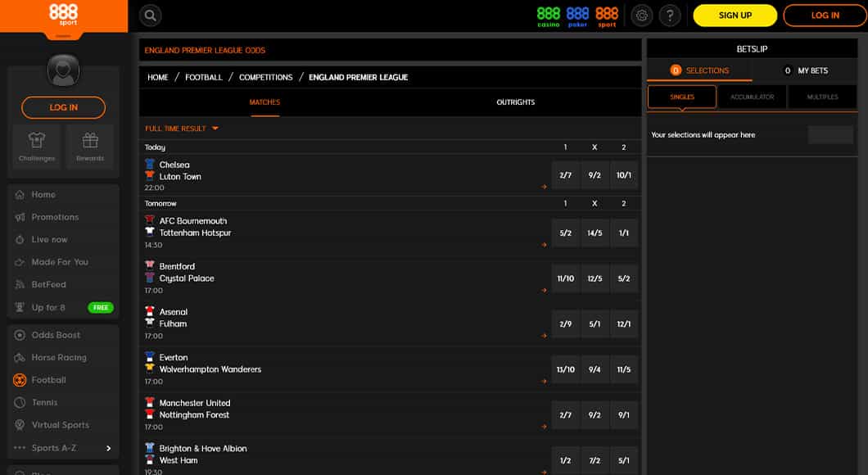Click Log In button in sidebar
This screenshot has width=868, height=475.
(64, 107)
